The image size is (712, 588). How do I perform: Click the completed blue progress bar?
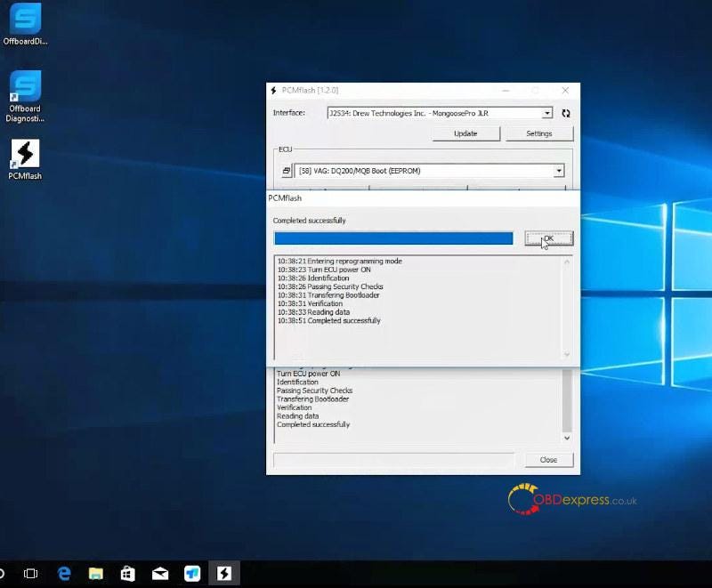coord(393,238)
